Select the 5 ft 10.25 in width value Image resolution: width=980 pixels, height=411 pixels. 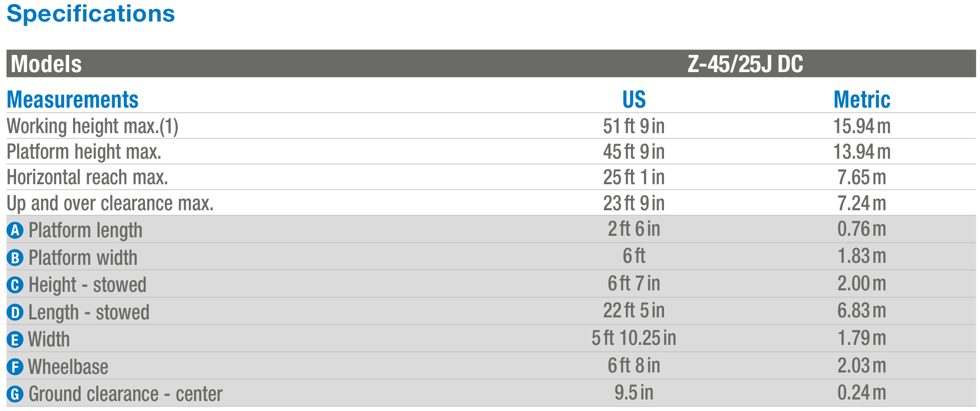click(634, 338)
